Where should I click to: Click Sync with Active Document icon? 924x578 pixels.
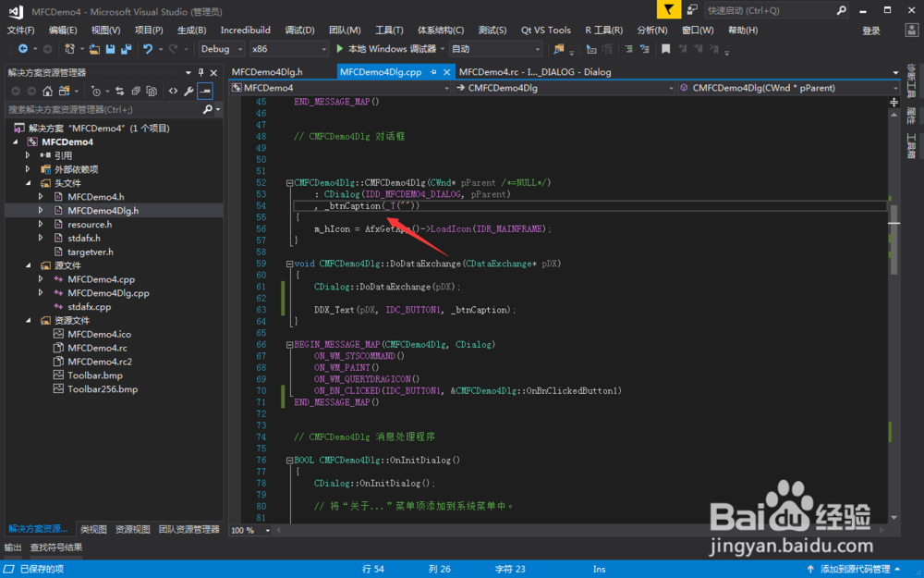[x=119, y=91]
